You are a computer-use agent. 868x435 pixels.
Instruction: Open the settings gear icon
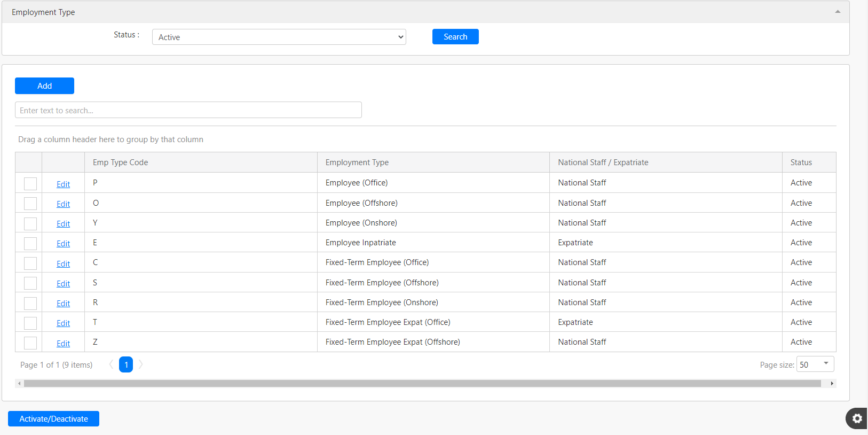[857, 418]
